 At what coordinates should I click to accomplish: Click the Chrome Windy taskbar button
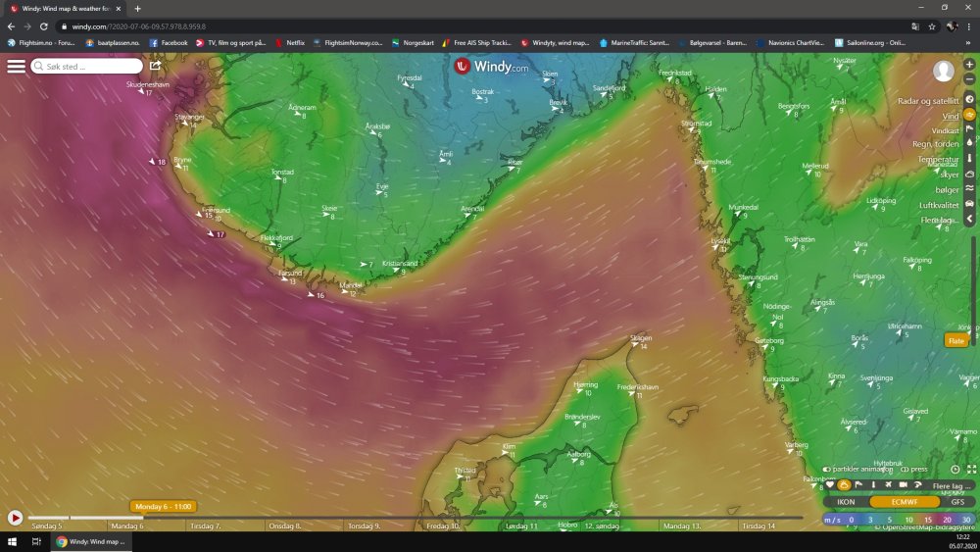point(91,541)
